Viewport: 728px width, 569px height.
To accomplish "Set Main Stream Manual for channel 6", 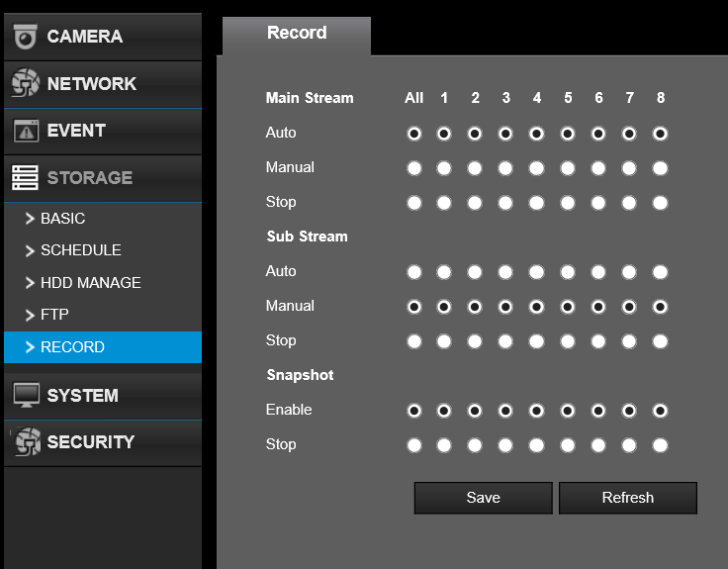I will point(598,168).
